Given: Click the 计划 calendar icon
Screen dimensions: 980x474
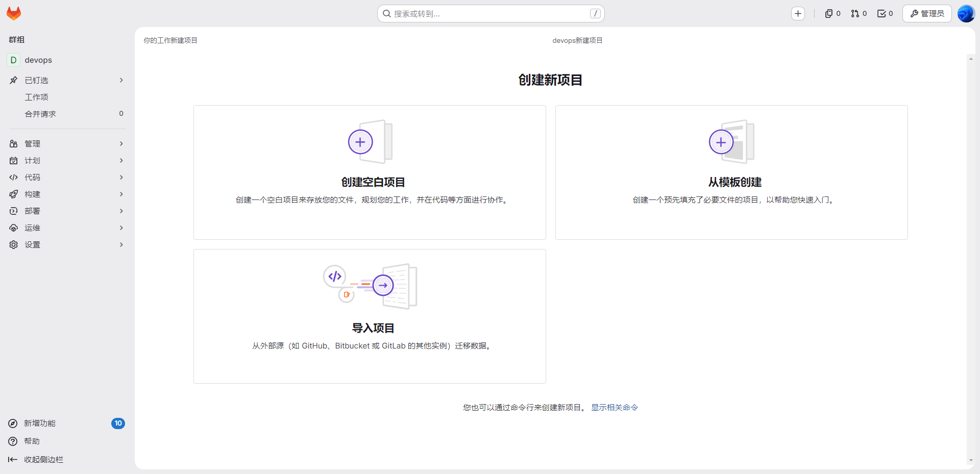Looking at the screenshot, I should [14, 161].
